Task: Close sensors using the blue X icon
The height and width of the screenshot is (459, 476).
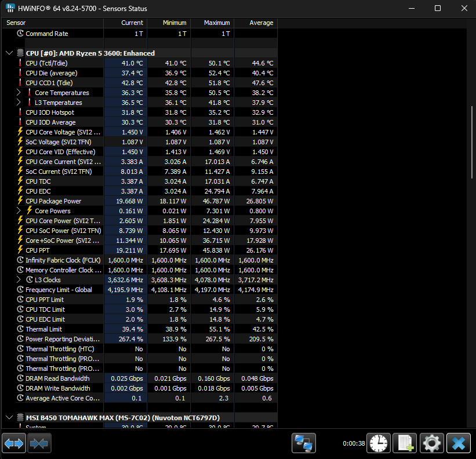Action: tap(459, 443)
